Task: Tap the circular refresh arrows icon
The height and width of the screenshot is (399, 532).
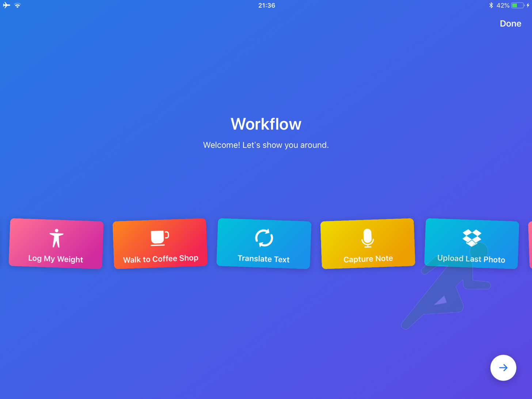Action: tap(264, 238)
